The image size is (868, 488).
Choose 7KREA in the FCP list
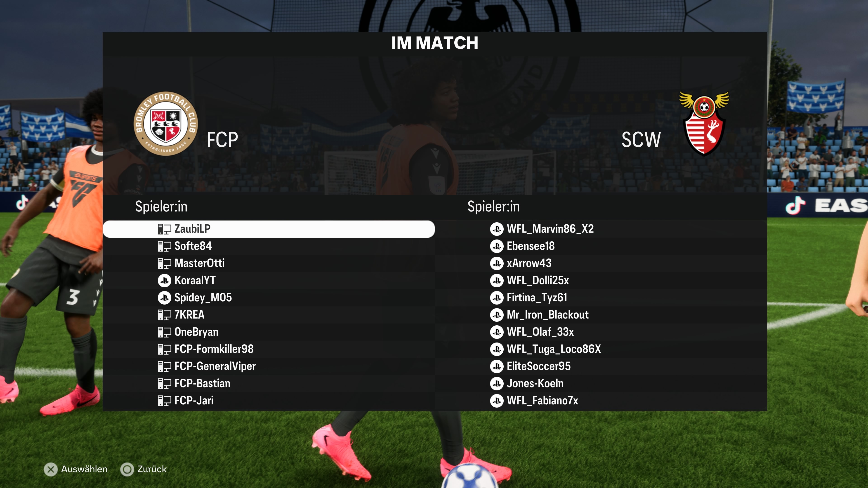(x=269, y=315)
